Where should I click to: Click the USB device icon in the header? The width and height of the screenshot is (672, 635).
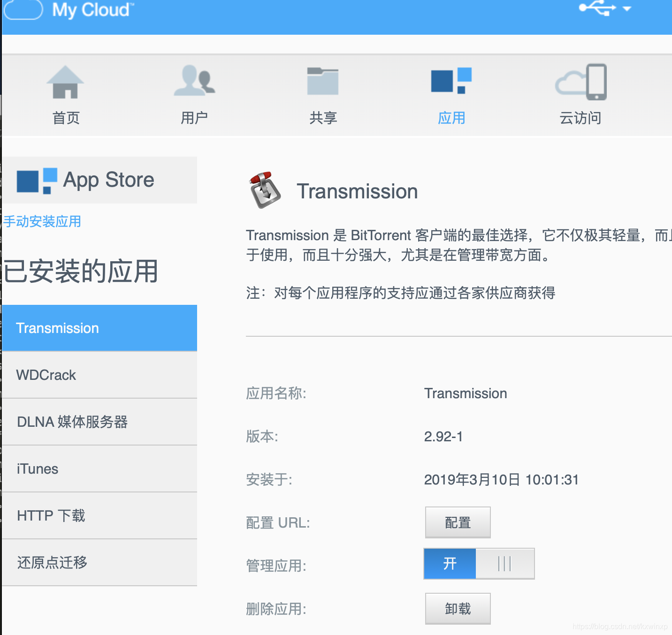coord(599,8)
